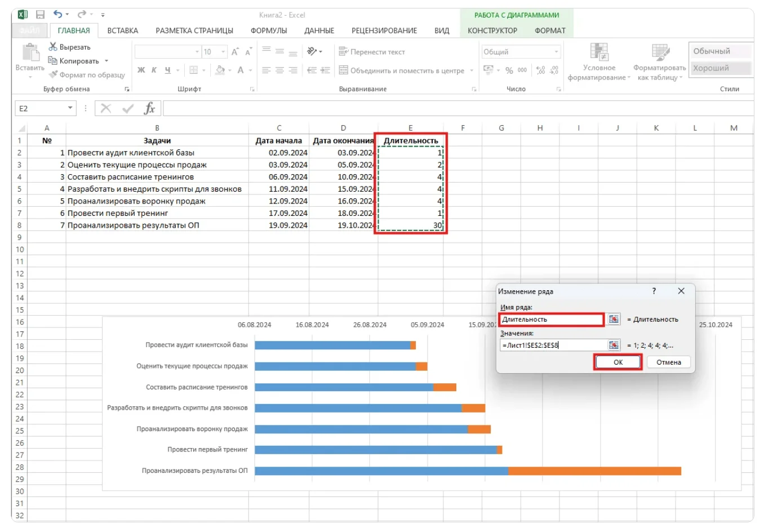Click the Имя ряда input field
This screenshot has height=532, width=764.
pyautogui.click(x=552, y=320)
